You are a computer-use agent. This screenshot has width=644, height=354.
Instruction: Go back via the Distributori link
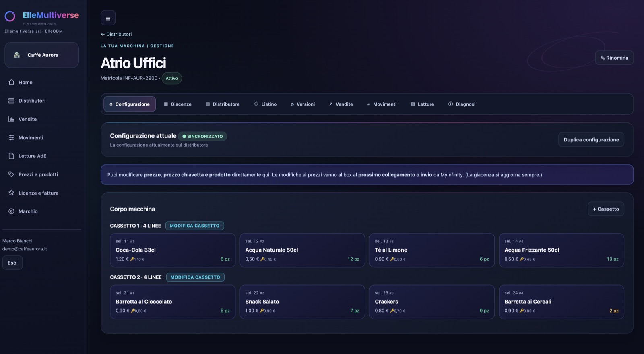coord(116,34)
